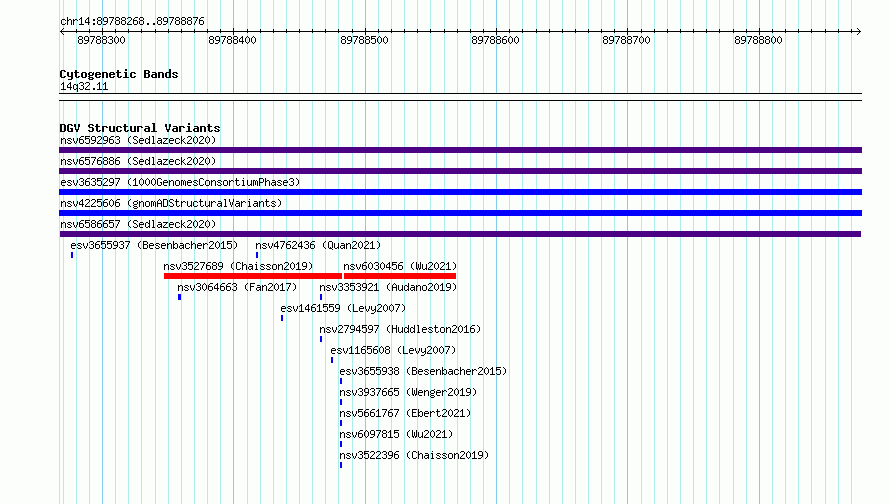Click the right arrow on the ruler
This screenshot has height=504, width=890.
click(858, 32)
